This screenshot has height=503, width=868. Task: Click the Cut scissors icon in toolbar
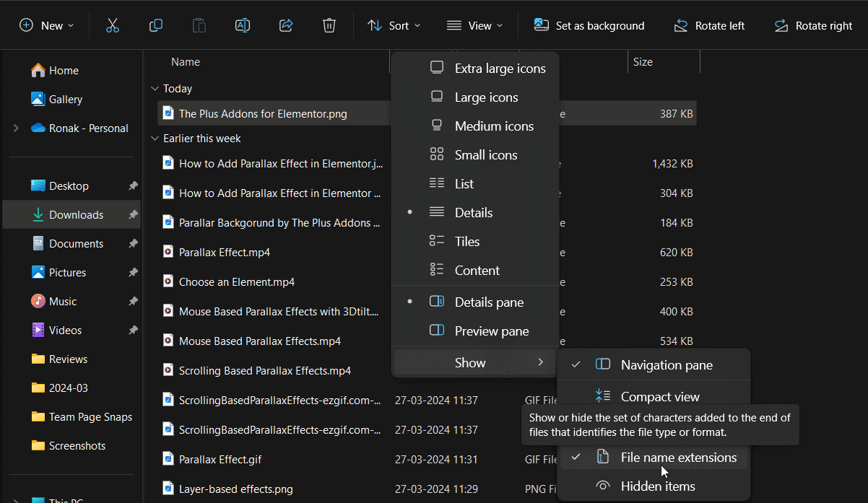(x=112, y=25)
